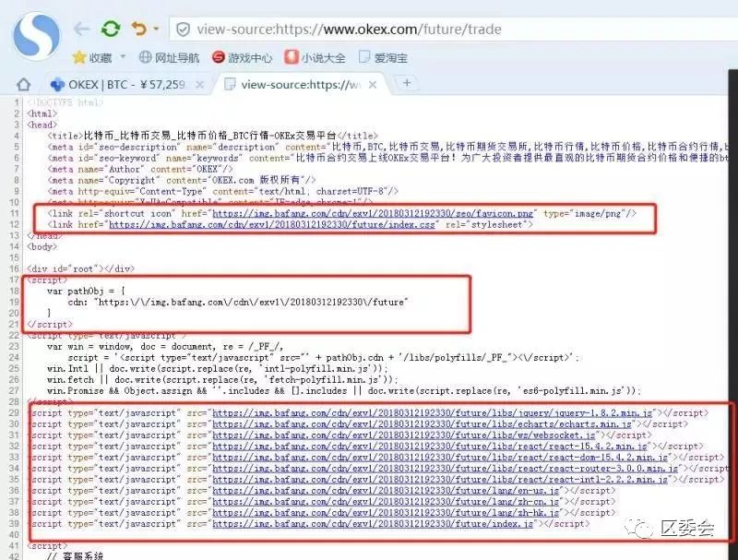Click the home icon left of tabs
738x560 pixels.
tap(24, 84)
